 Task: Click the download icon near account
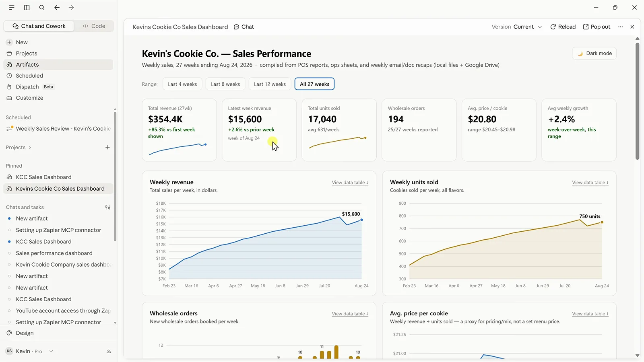click(109, 351)
